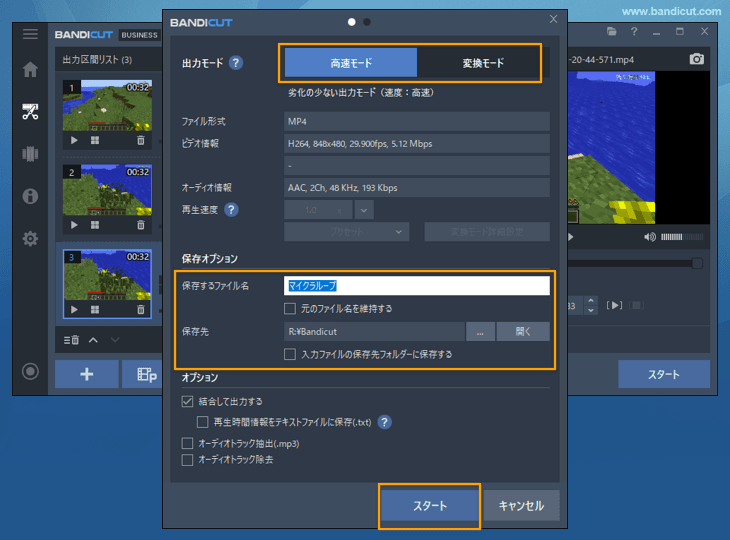Play from marker bracket-play icon

click(x=614, y=305)
